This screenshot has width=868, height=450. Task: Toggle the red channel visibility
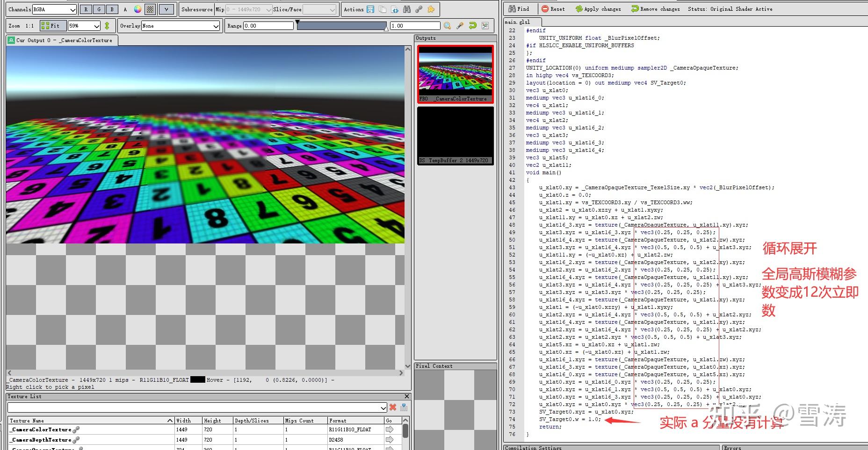click(x=85, y=9)
